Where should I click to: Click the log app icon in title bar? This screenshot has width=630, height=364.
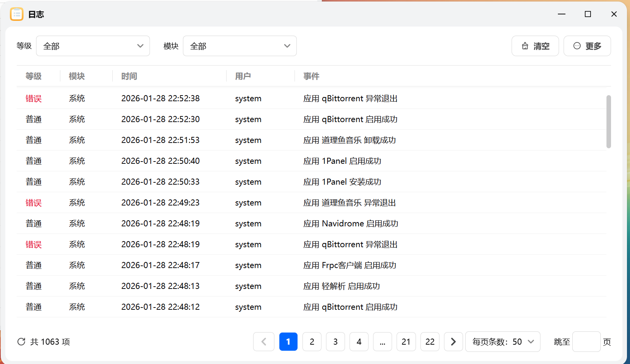point(17,14)
